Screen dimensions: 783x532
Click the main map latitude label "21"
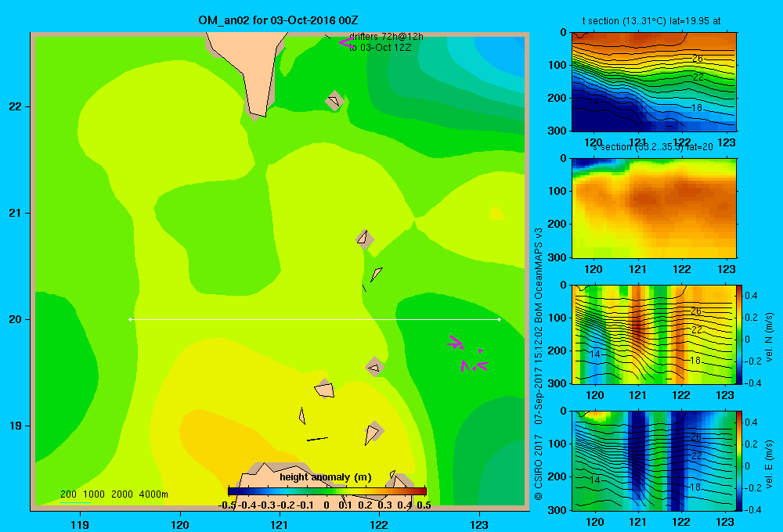pos(16,213)
